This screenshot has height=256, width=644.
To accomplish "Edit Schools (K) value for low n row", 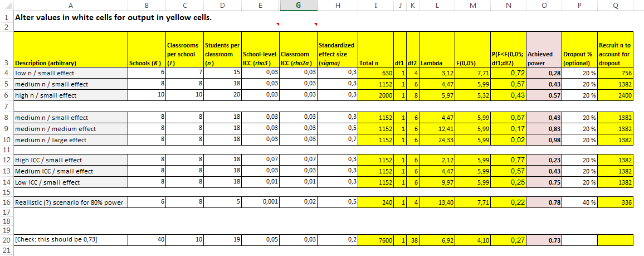I will [147, 73].
